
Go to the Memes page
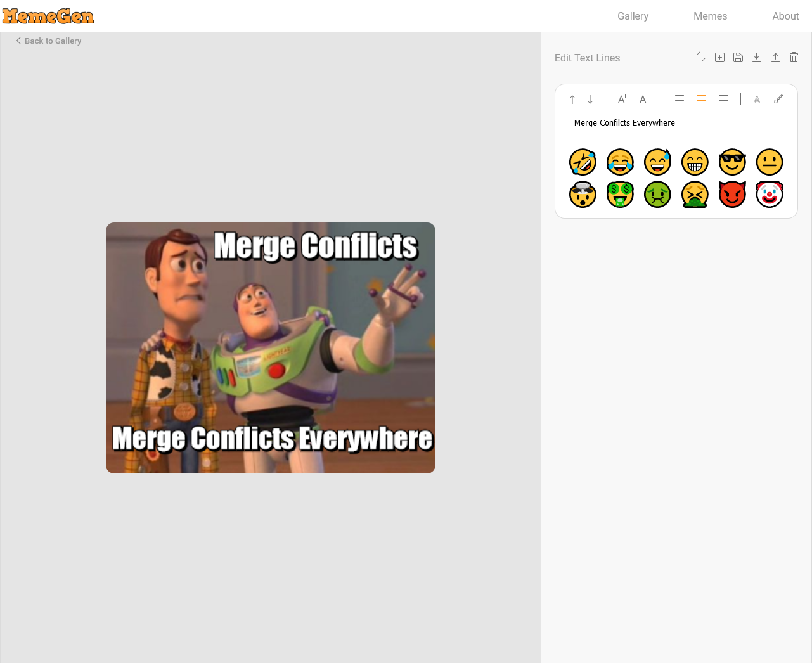tap(710, 16)
